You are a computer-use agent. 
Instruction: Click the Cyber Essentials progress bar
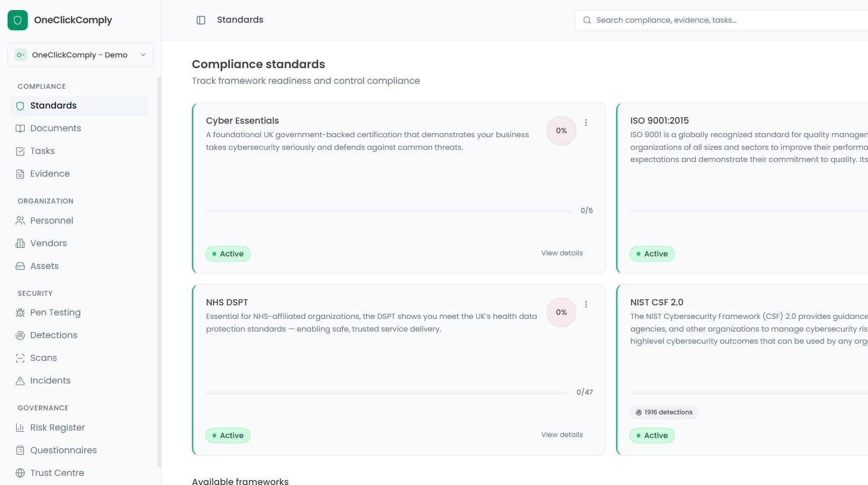(x=389, y=211)
